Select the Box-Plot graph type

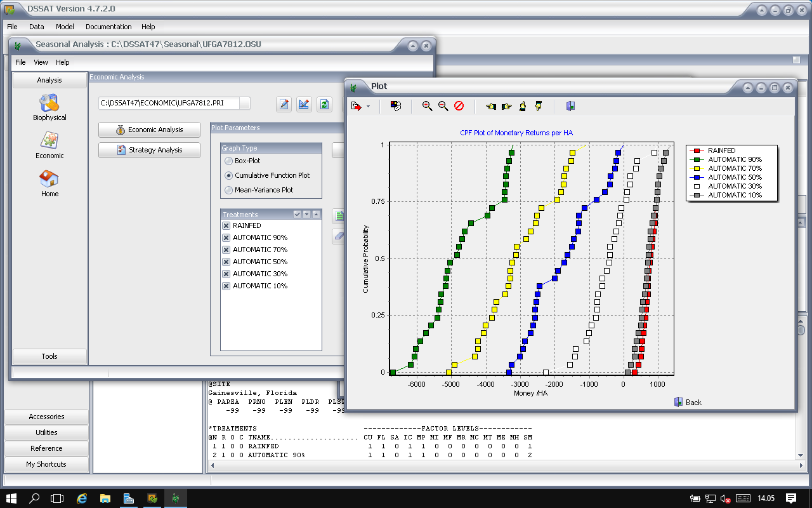point(229,161)
